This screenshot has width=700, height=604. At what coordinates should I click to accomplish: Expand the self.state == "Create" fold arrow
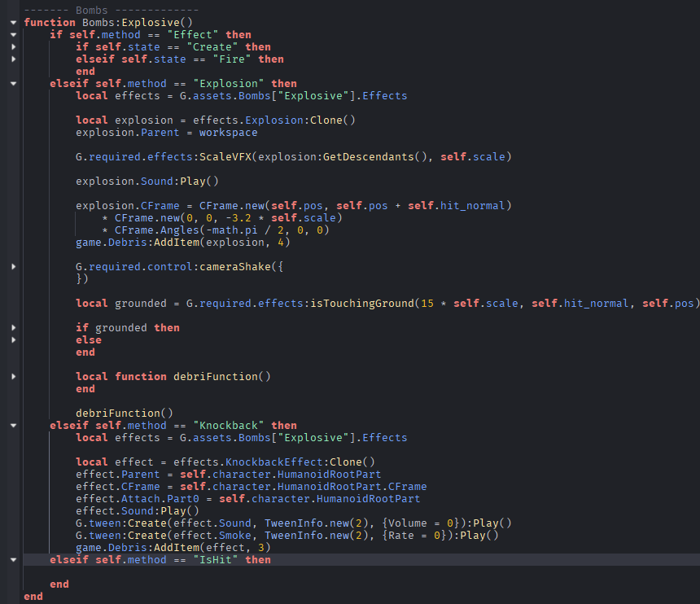[13, 47]
